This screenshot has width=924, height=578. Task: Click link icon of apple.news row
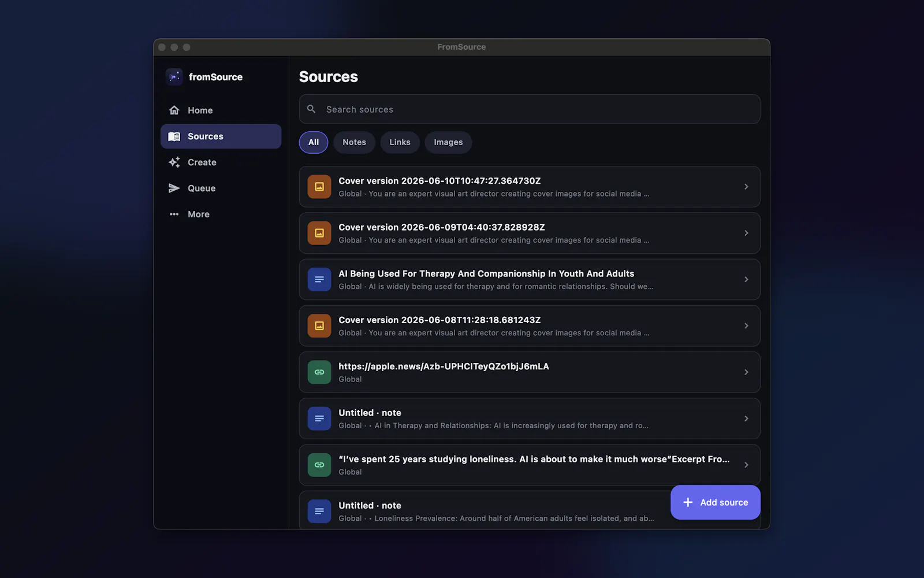[319, 372]
